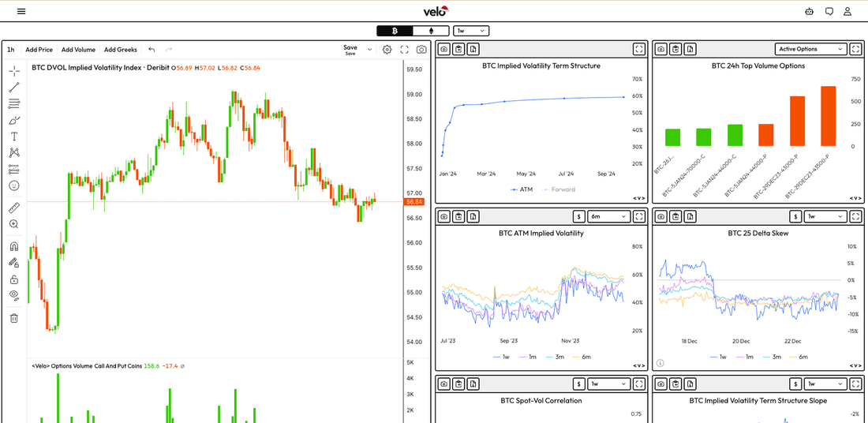868x423 pixels.
Task: Expand the Term Structure panel fullscreen
Action: (x=639, y=49)
